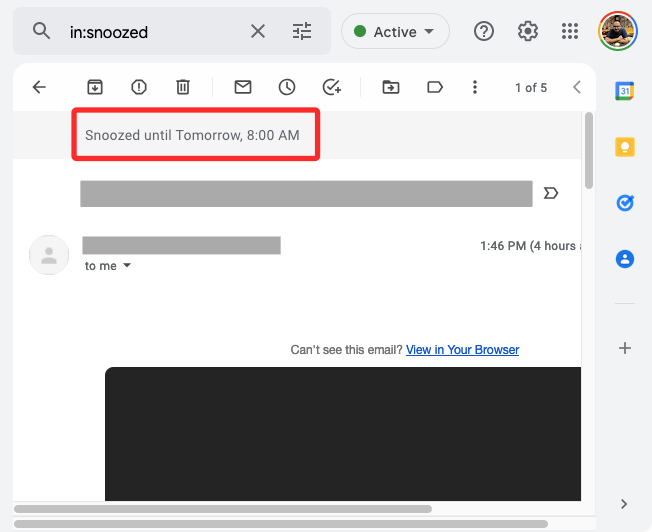
Task: Open the Labels menu
Action: [435, 87]
